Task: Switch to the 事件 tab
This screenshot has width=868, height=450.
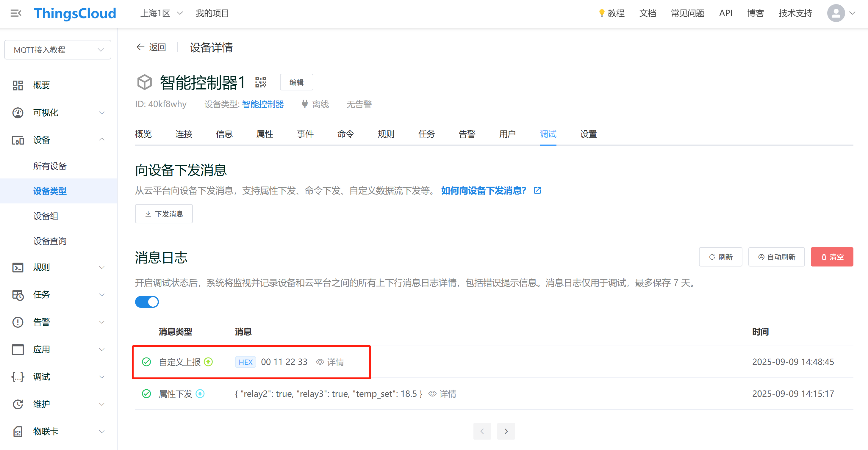Action: tap(305, 134)
